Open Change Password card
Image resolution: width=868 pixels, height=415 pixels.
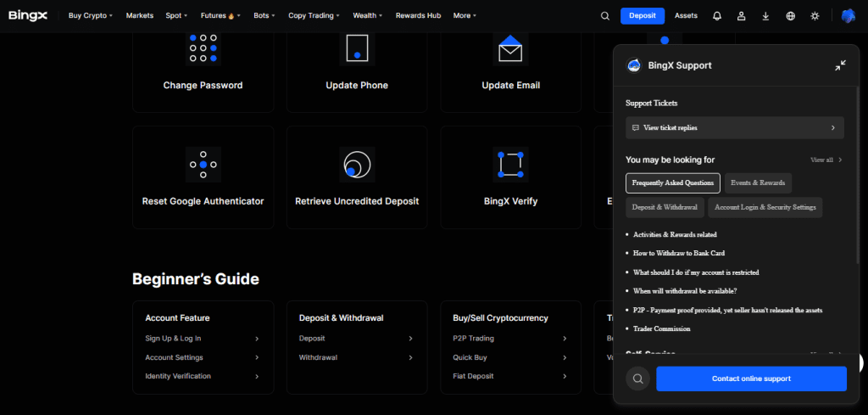(203, 86)
